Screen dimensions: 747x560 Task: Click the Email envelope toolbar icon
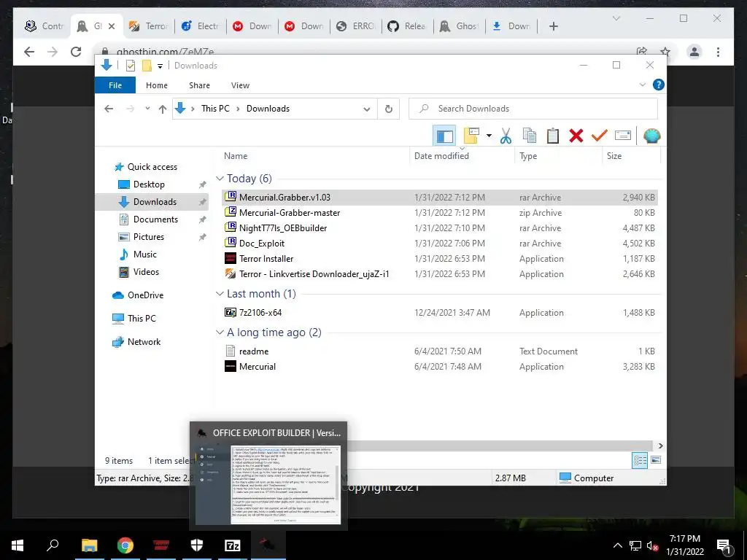(x=623, y=136)
